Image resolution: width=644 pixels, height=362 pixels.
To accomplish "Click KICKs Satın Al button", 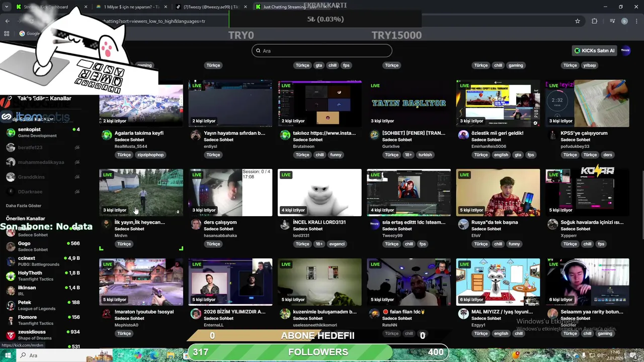I will point(595,50).
